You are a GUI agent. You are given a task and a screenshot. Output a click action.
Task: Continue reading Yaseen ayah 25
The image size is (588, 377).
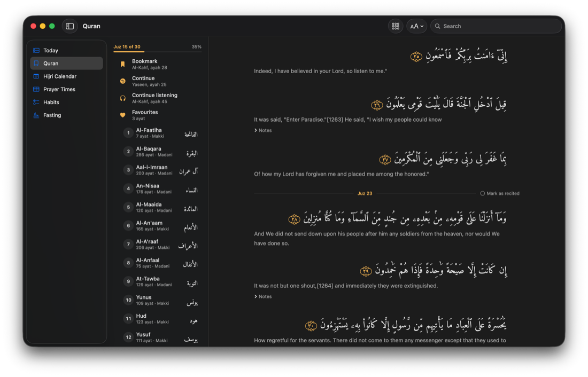click(x=158, y=81)
